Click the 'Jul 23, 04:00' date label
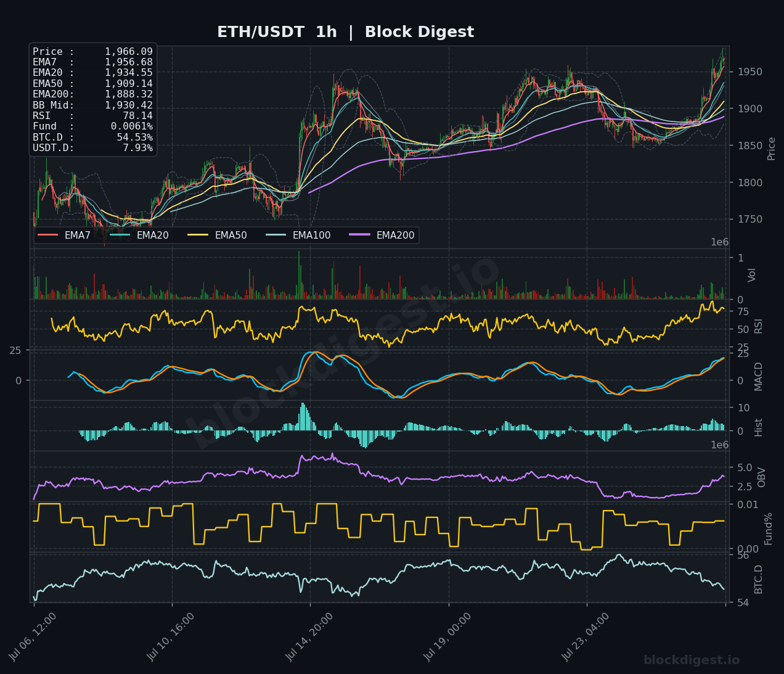 [x=586, y=637]
